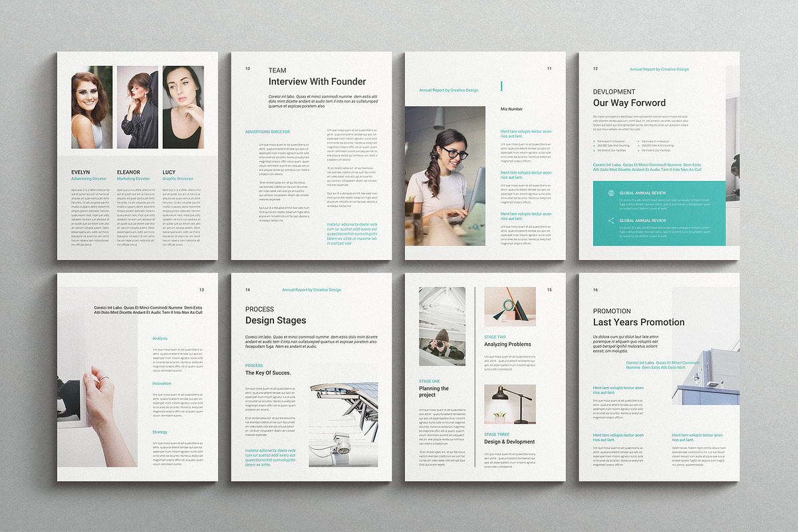The width and height of the screenshot is (798, 532).
Task: Select Evelyn's portrait photo
Action: (x=92, y=107)
